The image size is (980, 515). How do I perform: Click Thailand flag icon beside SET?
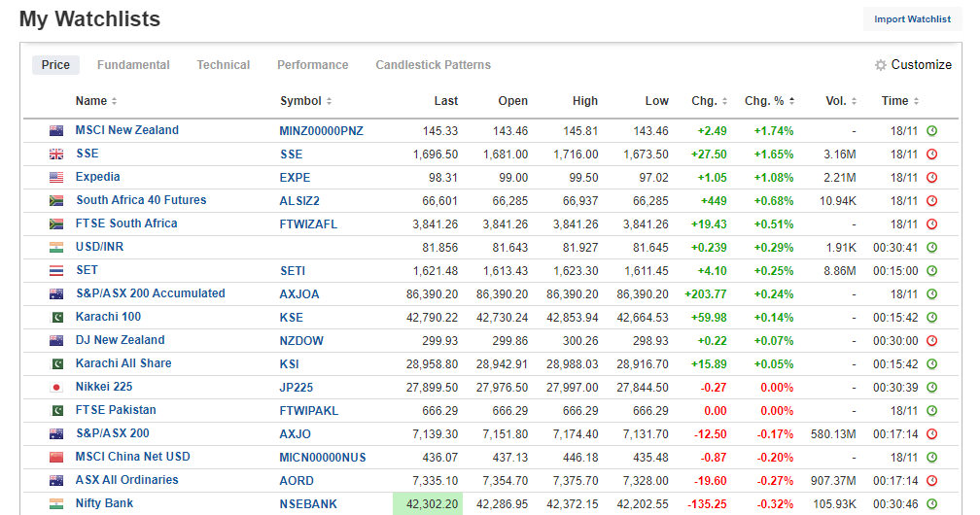(56, 271)
